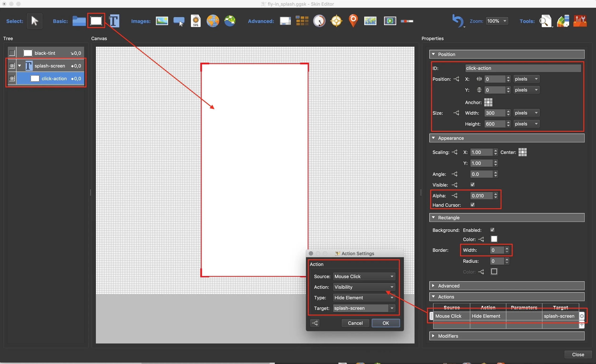The image size is (596, 364).
Task: Add External Image globe icon
Action: pyautogui.click(x=213, y=21)
